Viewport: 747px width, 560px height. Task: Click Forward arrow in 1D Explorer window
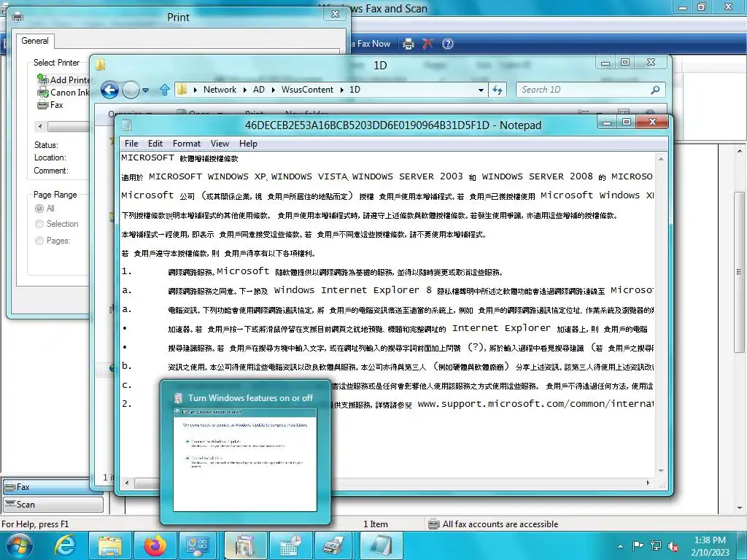point(131,90)
